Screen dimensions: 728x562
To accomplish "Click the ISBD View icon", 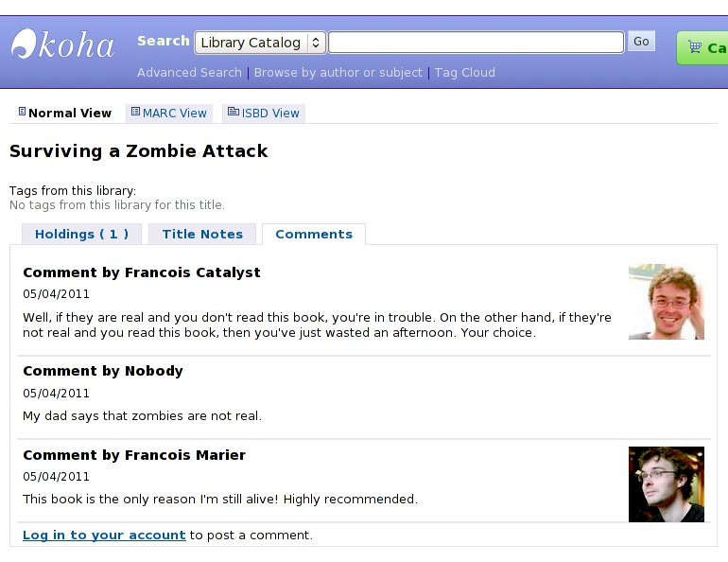I will click(x=233, y=113).
